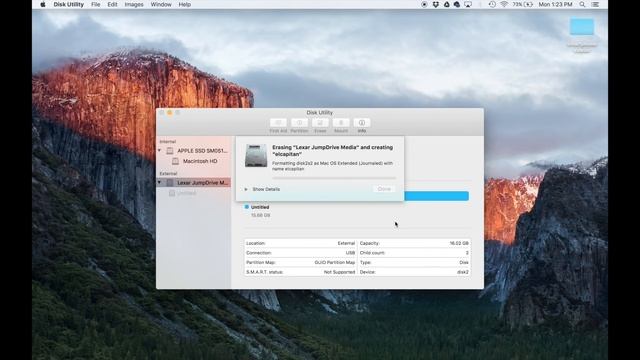
Task: Open the Wi-Fi status menu
Action: coord(504,4)
